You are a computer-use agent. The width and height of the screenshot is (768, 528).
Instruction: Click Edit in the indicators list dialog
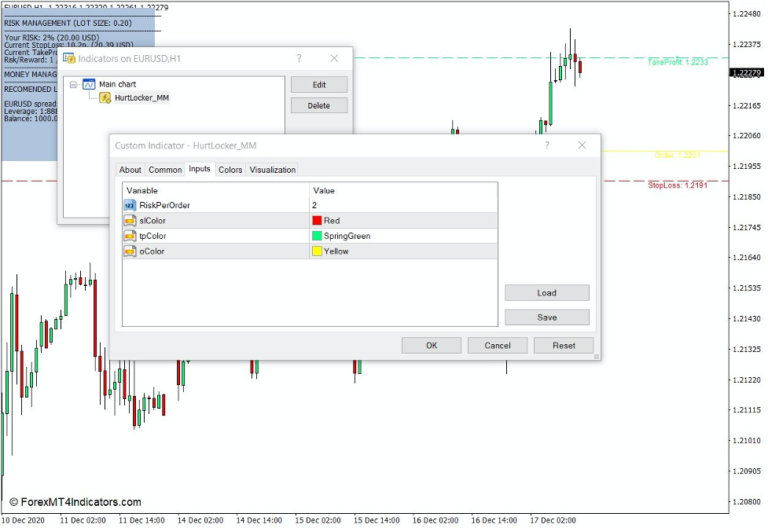(319, 85)
